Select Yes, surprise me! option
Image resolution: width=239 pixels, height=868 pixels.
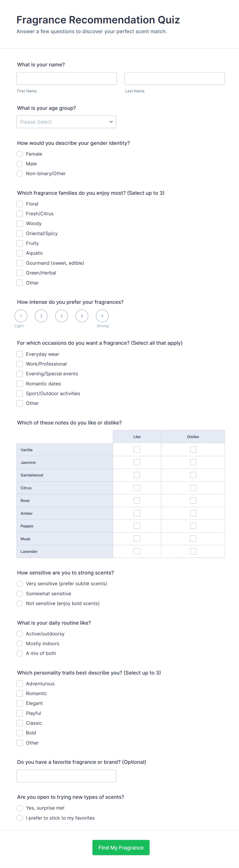(x=20, y=808)
